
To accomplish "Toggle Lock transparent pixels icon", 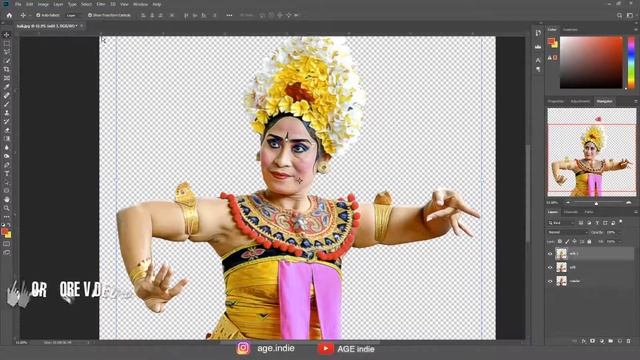I will click(x=560, y=242).
